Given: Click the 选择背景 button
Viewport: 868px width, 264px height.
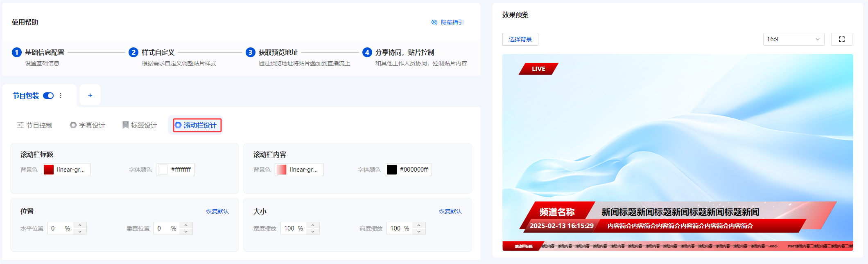Looking at the screenshot, I should [520, 39].
